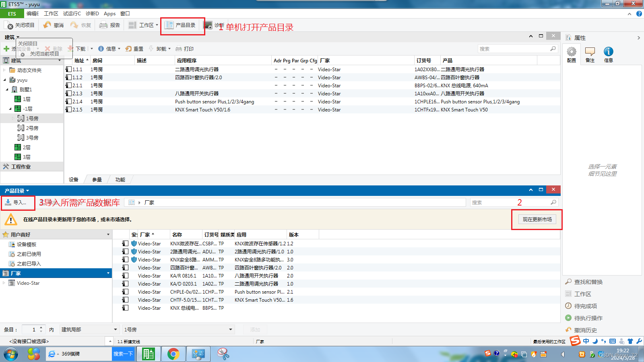The height and width of the screenshot is (362, 644).
Task: Open the 诊断D menu
Action: coord(92,14)
